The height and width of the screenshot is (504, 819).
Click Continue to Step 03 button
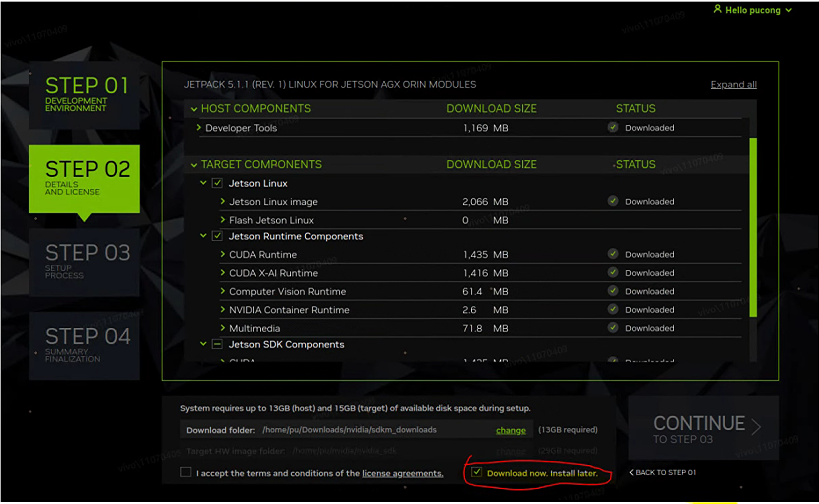pyautogui.click(x=704, y=428)
